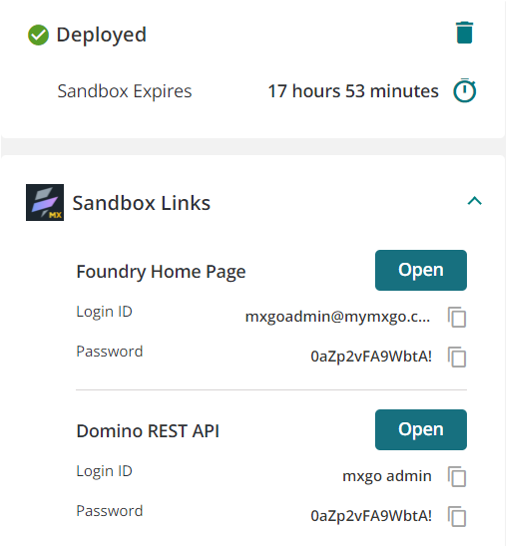
Task: Click the sandbox expiry timer icon
Action: tap(465, 91)
